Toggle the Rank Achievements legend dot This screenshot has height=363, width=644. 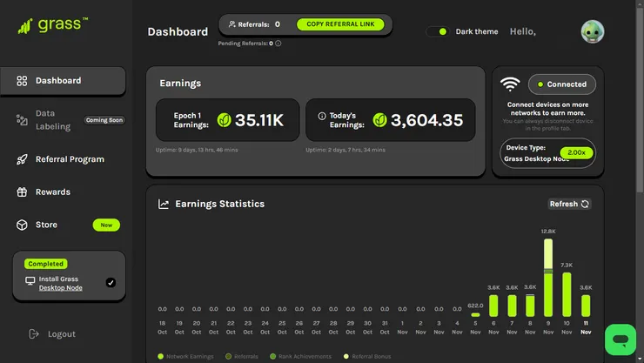[272, 356]
